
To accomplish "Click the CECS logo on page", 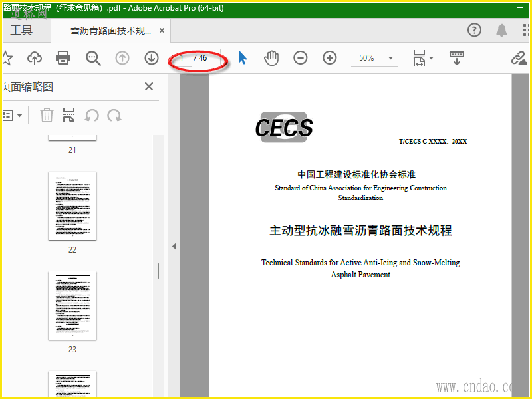I will pyautogui.click(x=284, y=127).
